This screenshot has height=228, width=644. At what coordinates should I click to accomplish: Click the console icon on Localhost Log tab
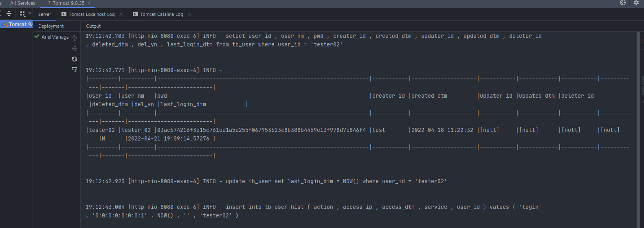coord(64,14)
